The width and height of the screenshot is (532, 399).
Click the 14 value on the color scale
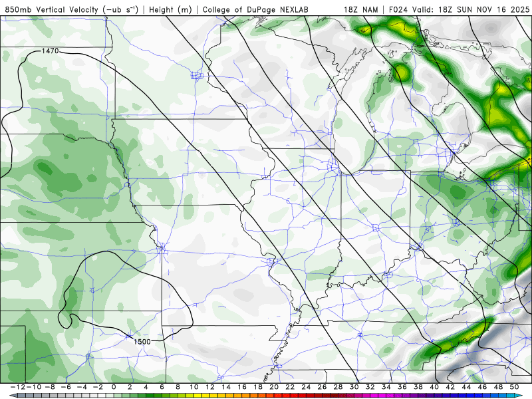pyautogui.click(x=226, y=387)
